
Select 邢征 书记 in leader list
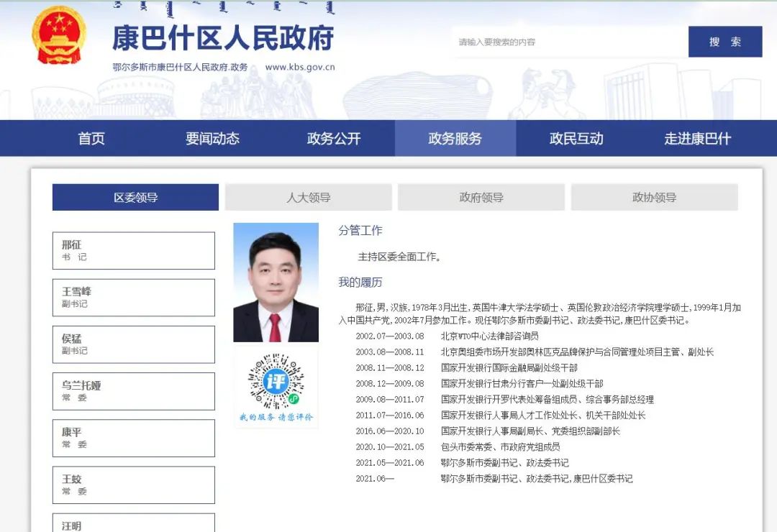coord(134,251)
